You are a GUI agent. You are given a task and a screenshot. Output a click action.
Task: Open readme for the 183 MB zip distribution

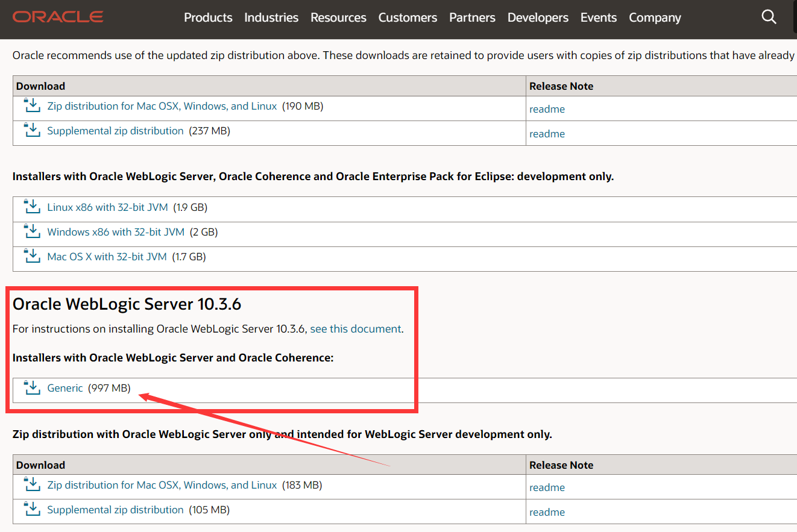point(547,487)
